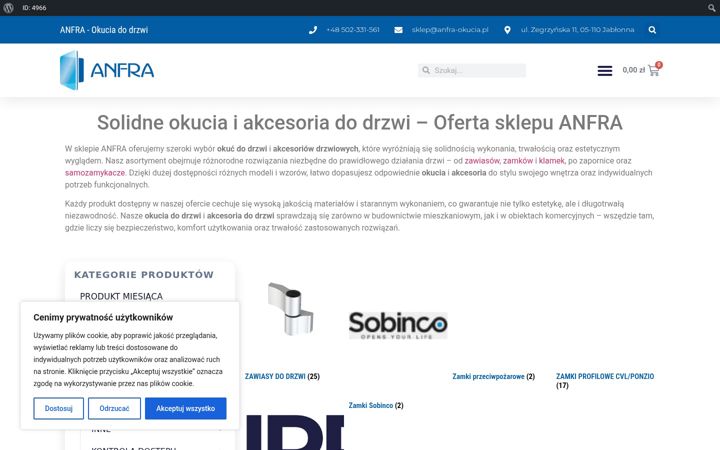
Task: Open Zamki przeciwpożarowe category link
Action: click(488, 377)
